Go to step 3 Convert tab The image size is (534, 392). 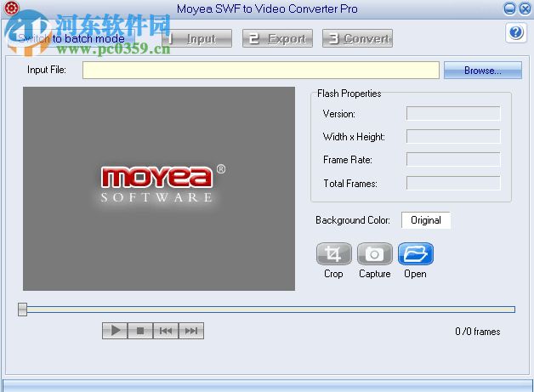click(x=357, y=38)
